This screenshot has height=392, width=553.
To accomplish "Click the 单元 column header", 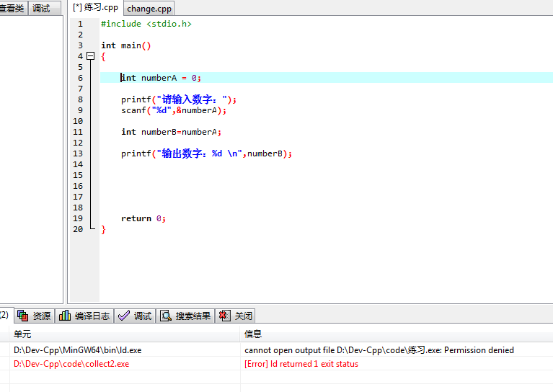I will 125,334.
